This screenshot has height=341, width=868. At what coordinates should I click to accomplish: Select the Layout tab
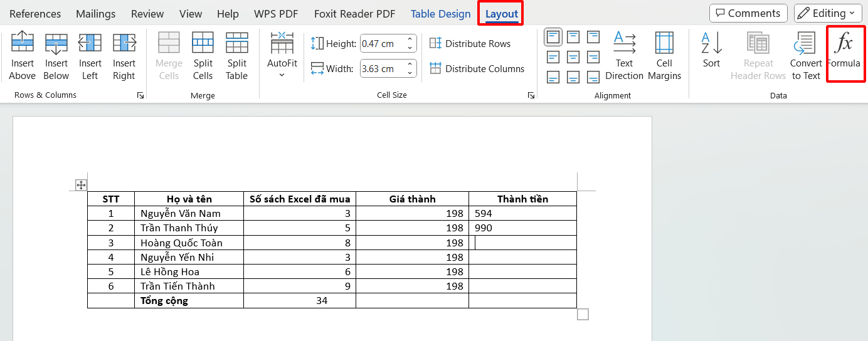pyautogui.click(x=502, y=14)
